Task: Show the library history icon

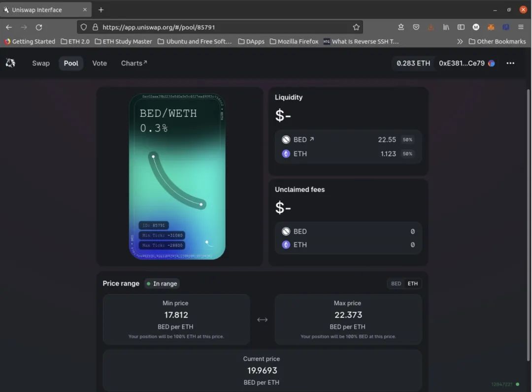Action: pyautogui.click(x=446, y=27)
